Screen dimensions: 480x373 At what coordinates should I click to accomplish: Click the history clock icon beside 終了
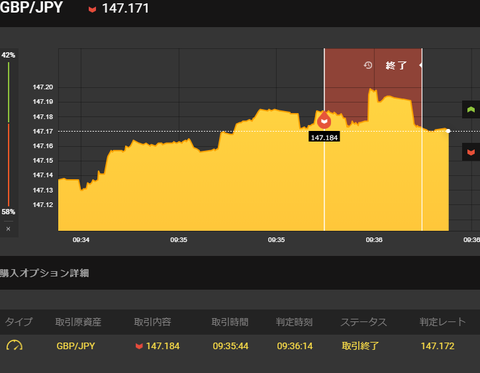(x=368, y=65)
